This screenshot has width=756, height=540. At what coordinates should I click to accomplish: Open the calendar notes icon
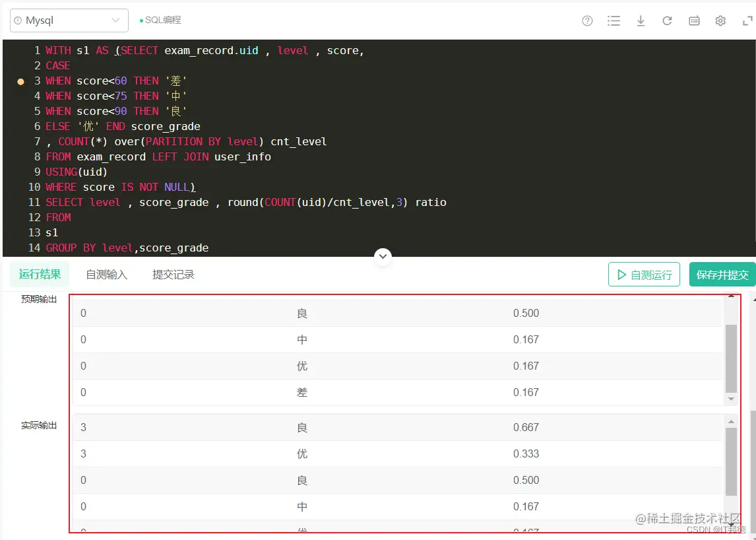pos(694,20)
